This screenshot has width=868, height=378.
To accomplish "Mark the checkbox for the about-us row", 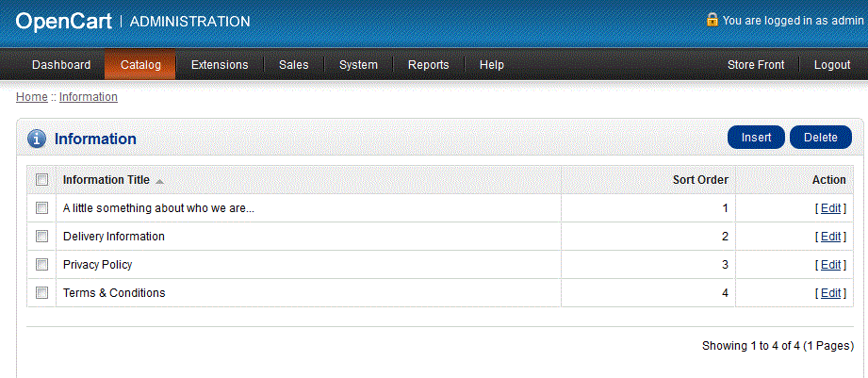I will (x=41, y=208).
